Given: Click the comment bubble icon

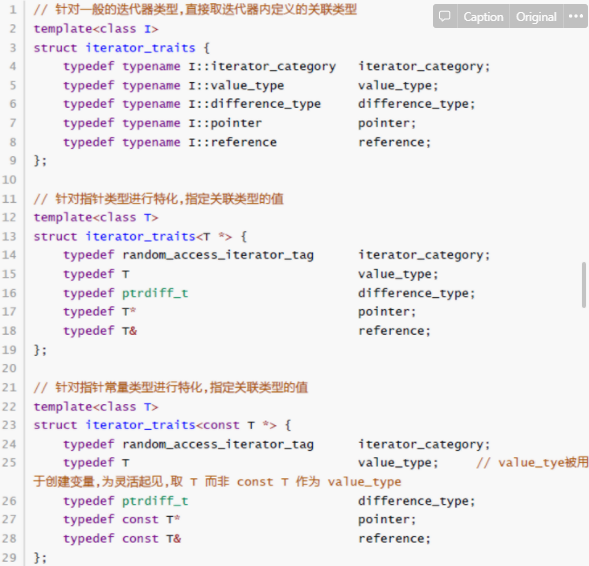Looking at the screenshot, I should (x=445, y=16).
